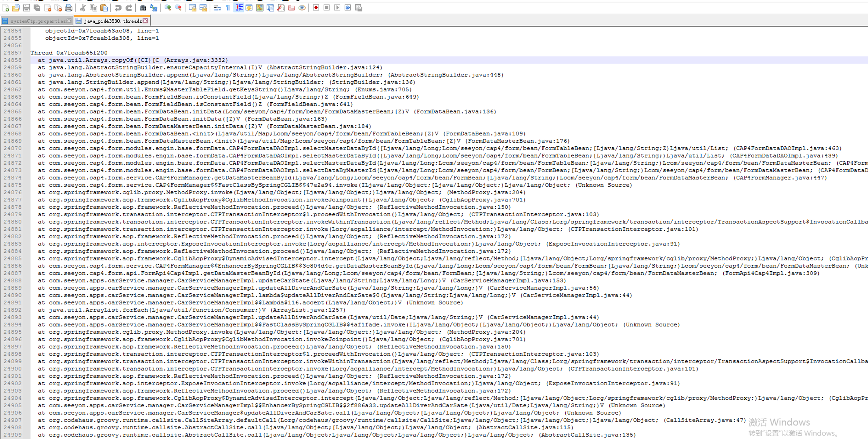
Task: Switch to systemCtp.properties tab
Action: click(38, 21)
